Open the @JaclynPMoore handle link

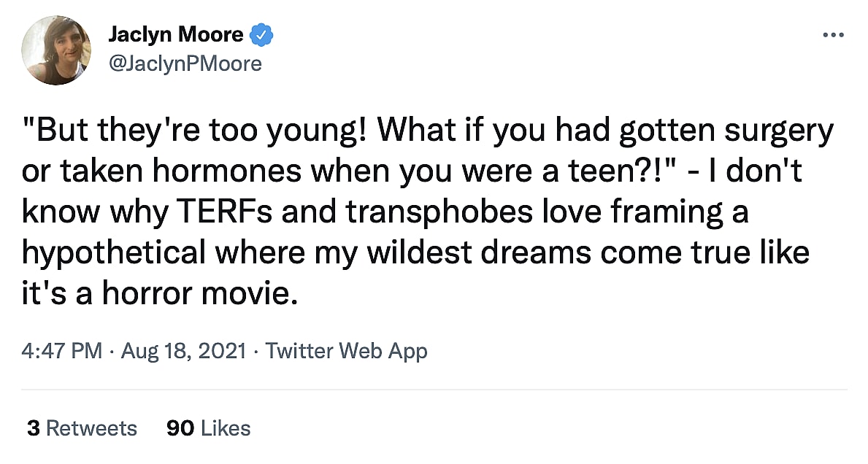[x=185, y=63]
